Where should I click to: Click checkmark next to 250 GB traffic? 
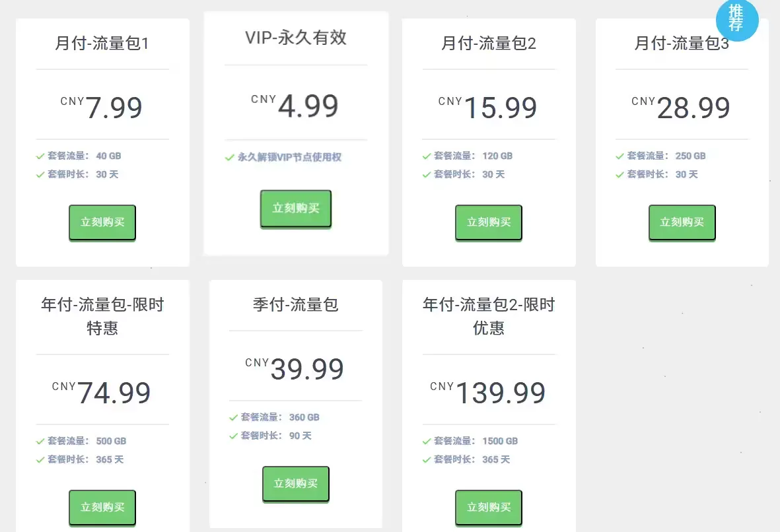[620, 156]
